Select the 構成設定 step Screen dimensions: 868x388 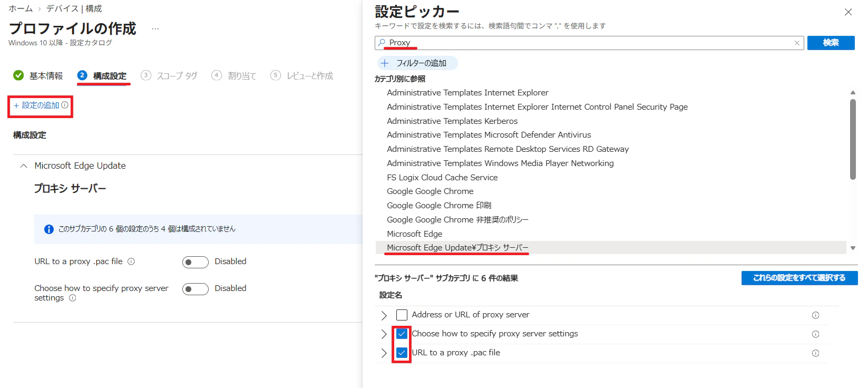pyautogui.click(x=102, y=76)
